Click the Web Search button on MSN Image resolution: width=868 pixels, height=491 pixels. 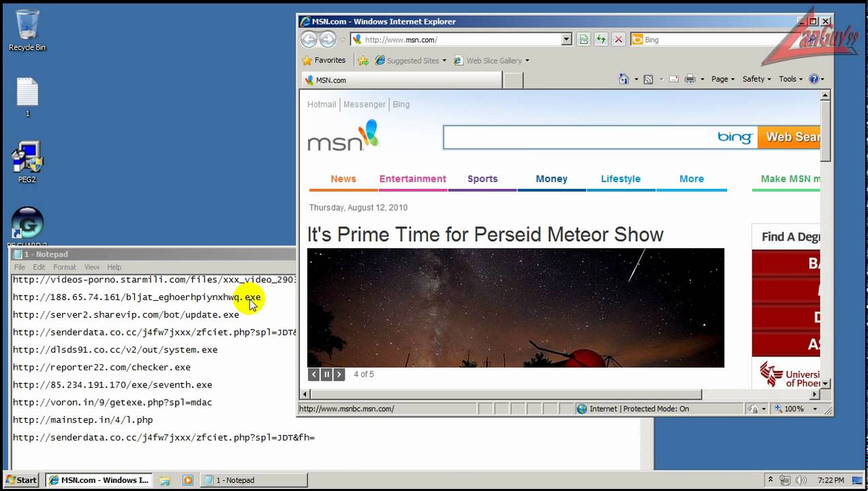point(789,137)
